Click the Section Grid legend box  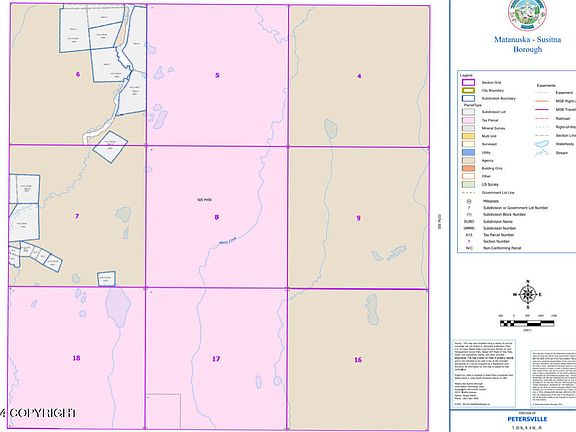(468, 82)
